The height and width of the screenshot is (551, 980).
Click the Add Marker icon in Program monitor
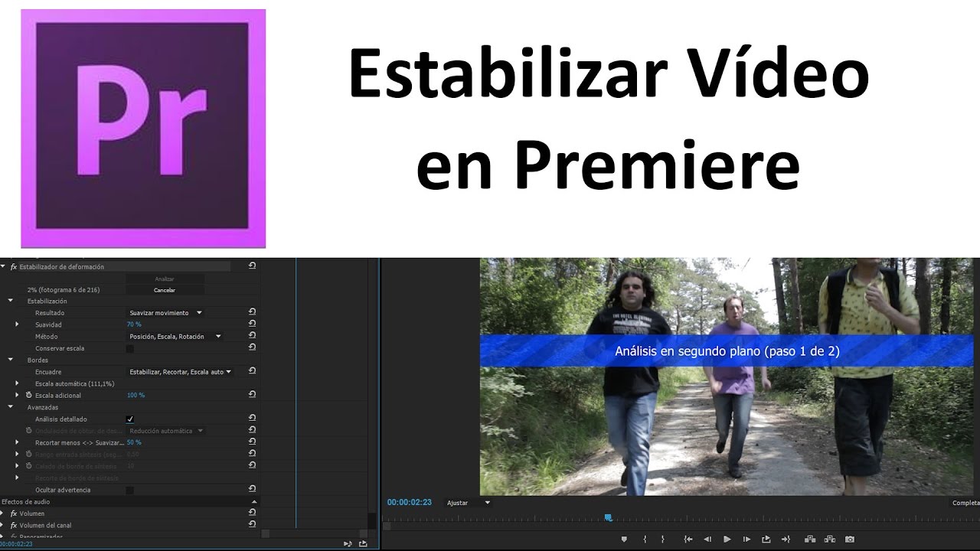click(x=624, y=539)
